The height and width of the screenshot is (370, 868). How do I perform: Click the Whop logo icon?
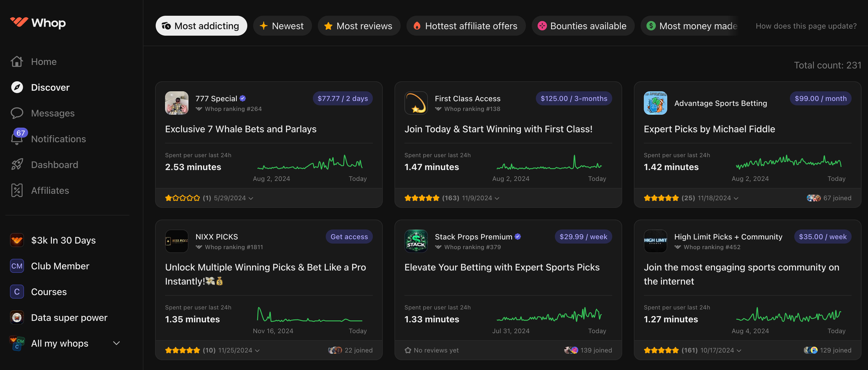tap(19, 22)
